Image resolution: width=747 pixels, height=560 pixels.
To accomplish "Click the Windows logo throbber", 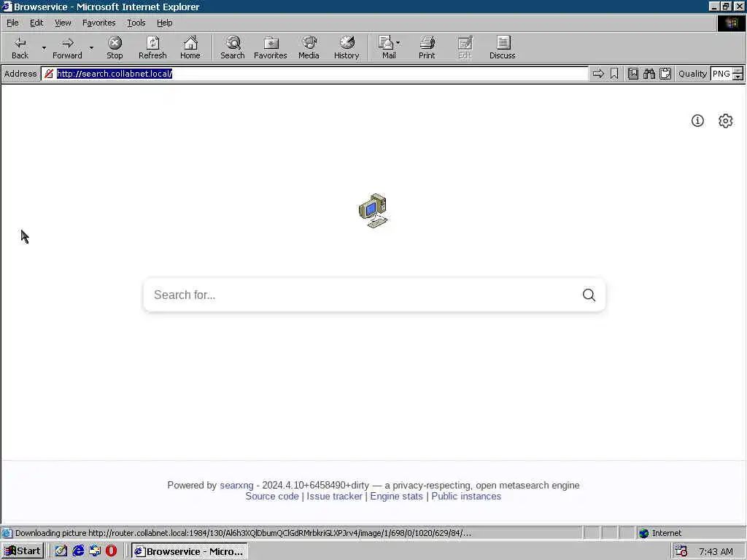I will click(x=731, y=23).
